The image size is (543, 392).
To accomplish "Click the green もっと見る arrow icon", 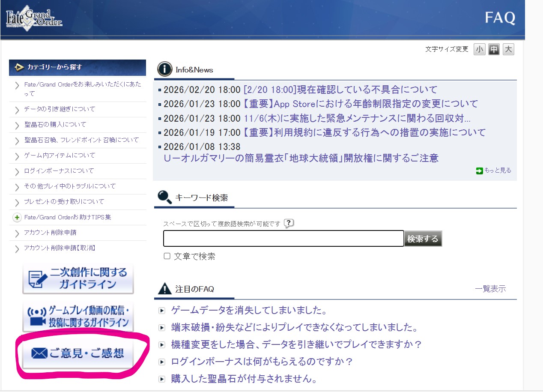I will (479, 171).
